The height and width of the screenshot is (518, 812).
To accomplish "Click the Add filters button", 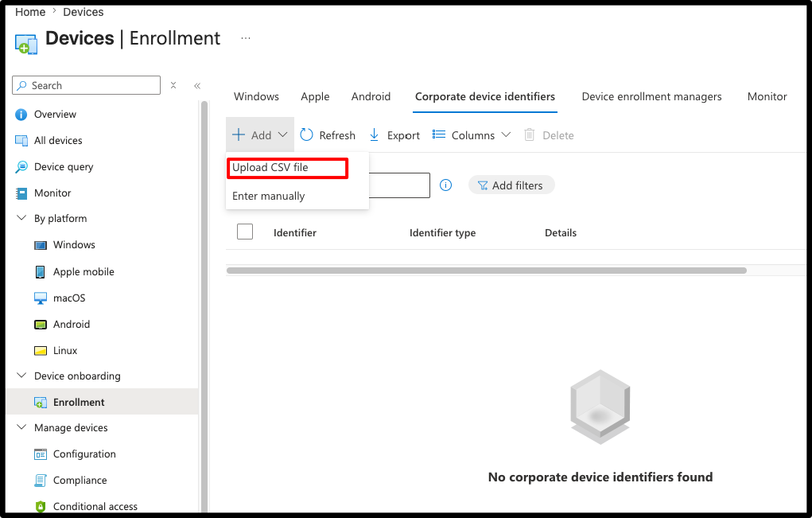I will (x=511, y=185).
